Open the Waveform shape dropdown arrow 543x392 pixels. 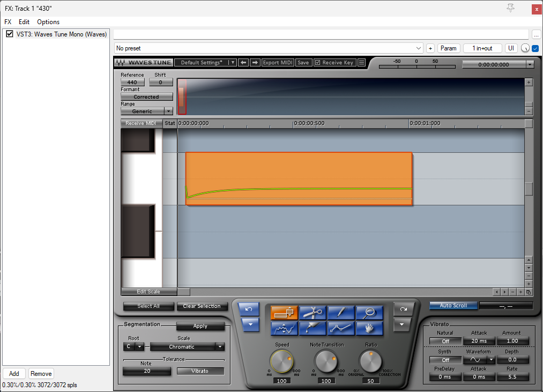pos(491,360)
